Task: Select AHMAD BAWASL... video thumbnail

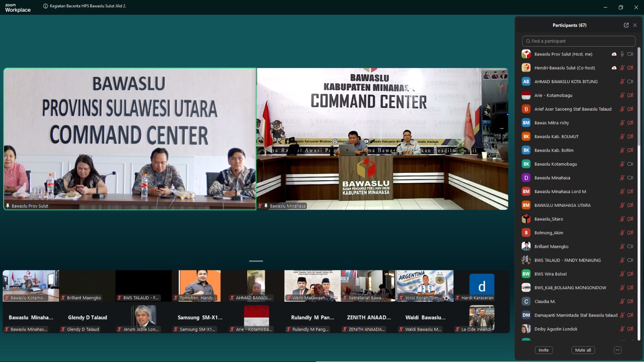Action: pos(256,286)
